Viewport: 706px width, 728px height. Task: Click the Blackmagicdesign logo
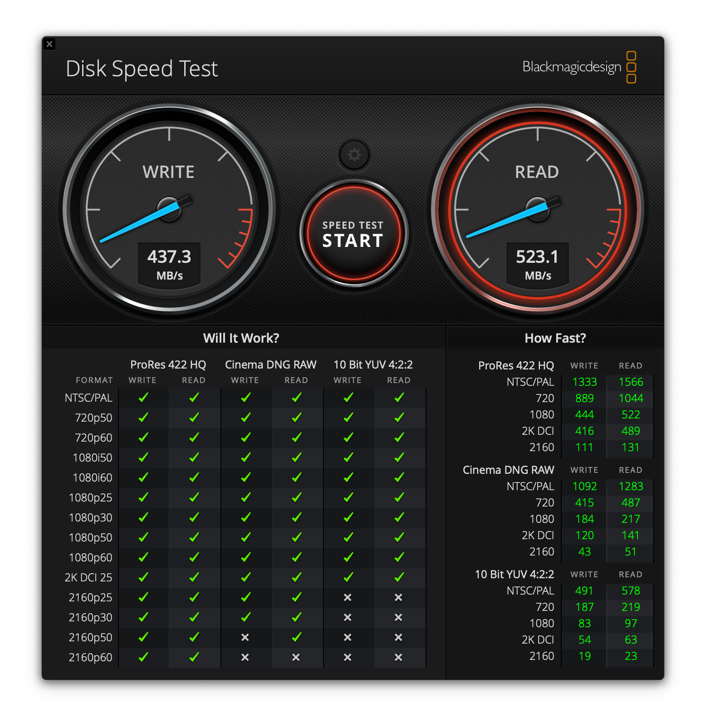click(x=579, y=67)
